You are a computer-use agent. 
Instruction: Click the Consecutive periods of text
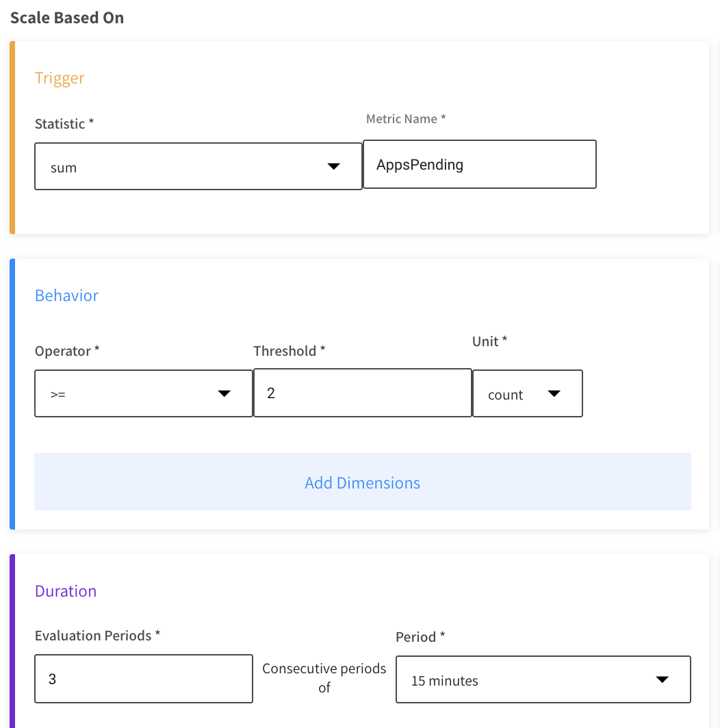324,677
